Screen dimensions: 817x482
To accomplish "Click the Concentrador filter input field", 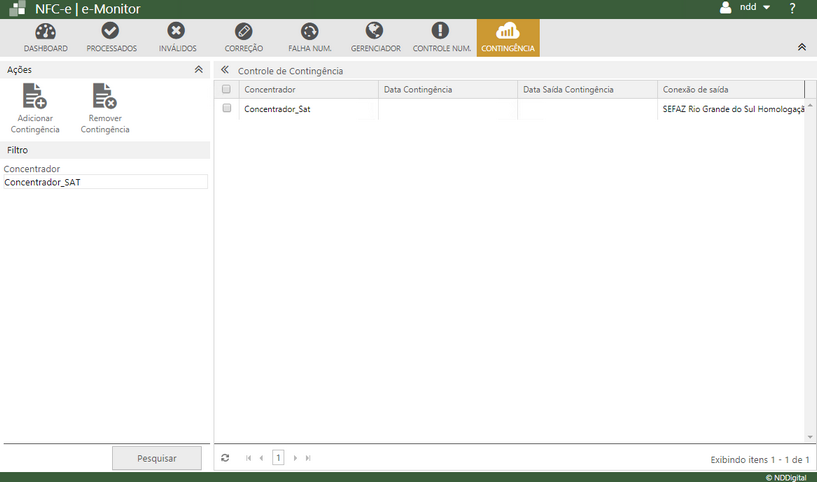I will (105, 182).
